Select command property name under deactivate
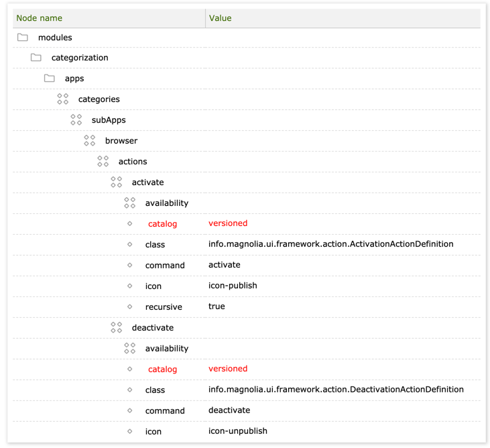Viewport: 490px width, 448px height. tap(165, 411)
